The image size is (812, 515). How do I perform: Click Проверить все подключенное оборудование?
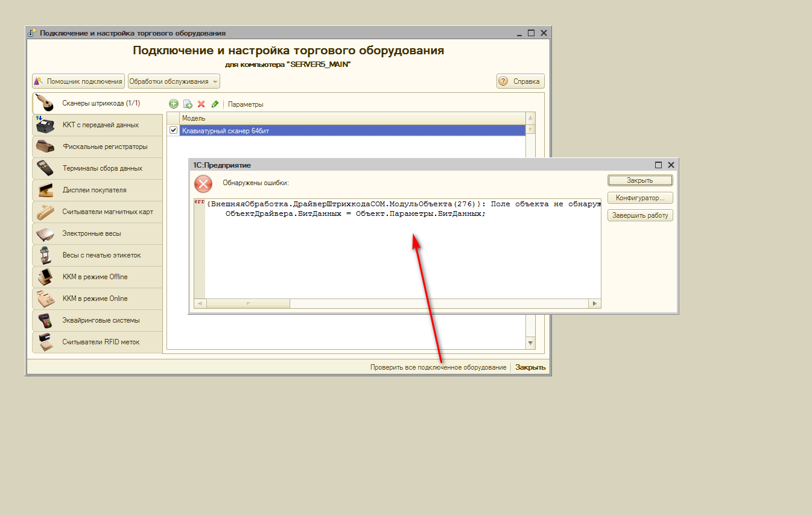438,367
